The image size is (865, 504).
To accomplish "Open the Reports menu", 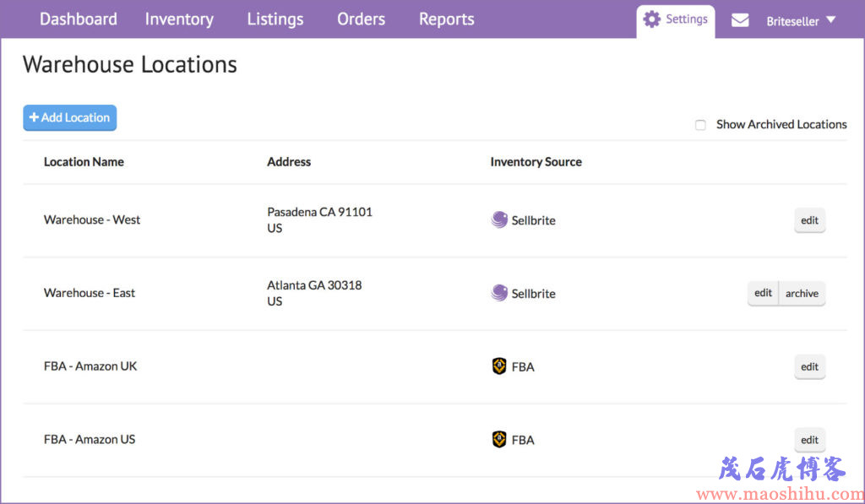I will click(446, 19).
